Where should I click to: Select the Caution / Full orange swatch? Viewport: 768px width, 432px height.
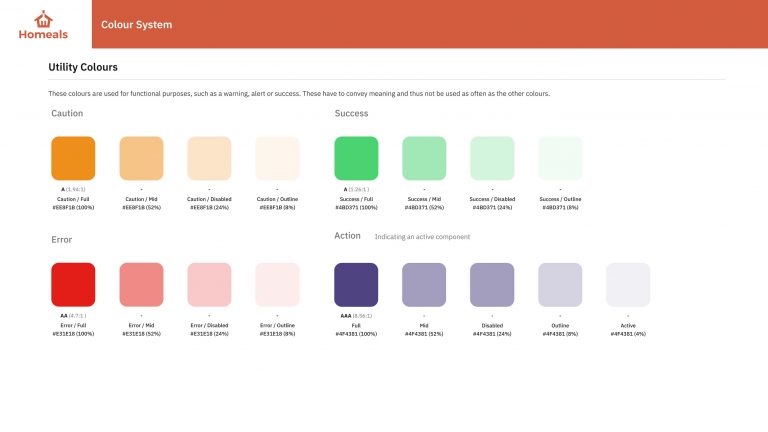pos(73,158)
